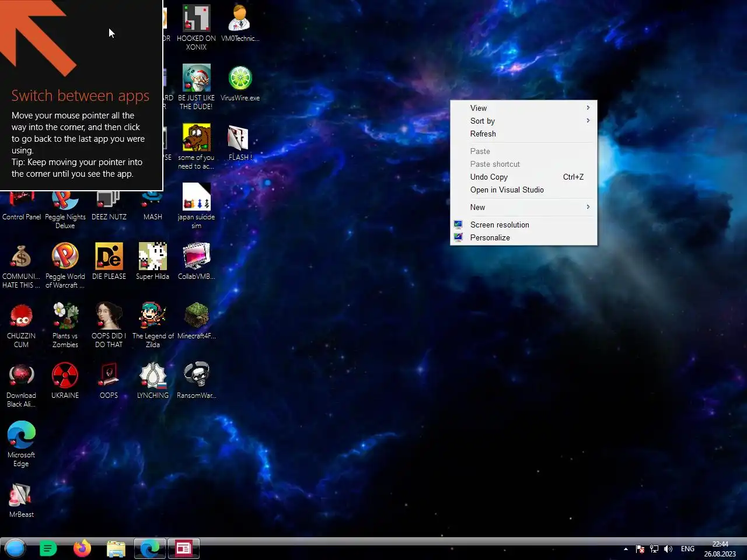Image resolution: width=747 pixels, height=560 pixels.
Task: Select the Plants vs Zombies icon
Action: coord(65,325)
